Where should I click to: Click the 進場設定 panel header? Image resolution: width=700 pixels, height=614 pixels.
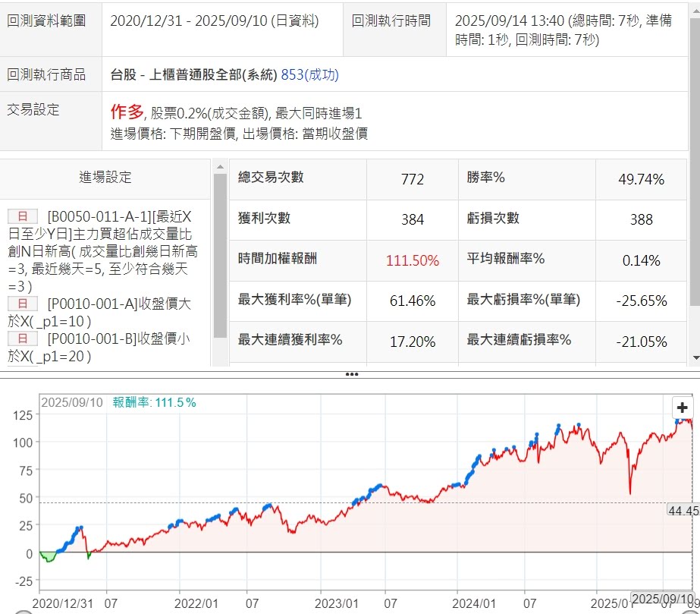(x=105, y=178)
